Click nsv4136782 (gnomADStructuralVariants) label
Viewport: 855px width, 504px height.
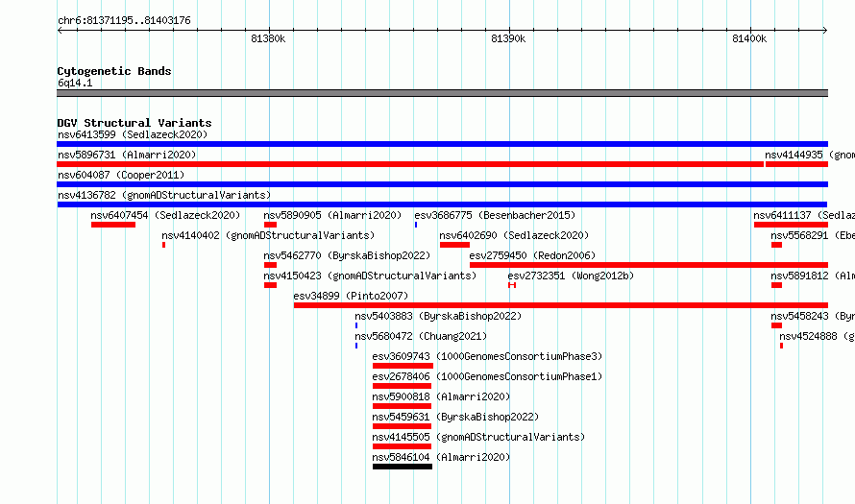pyautogui.click(x=164, y=195)
